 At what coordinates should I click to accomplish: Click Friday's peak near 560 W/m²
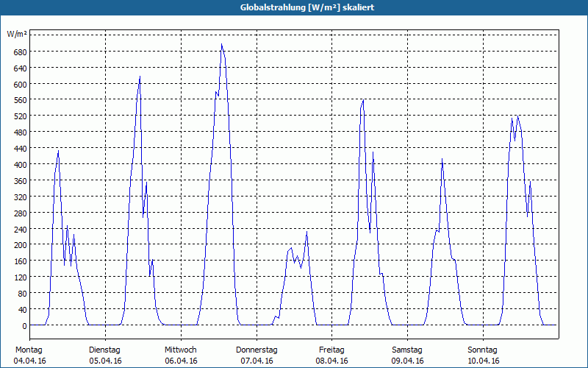(x=363, y=100)
